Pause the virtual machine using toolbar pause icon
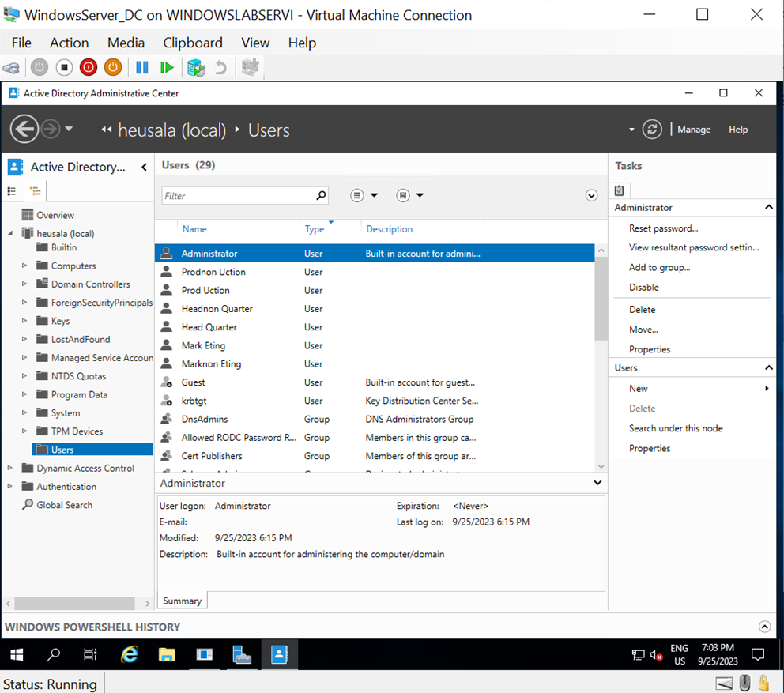 (141, 67)
